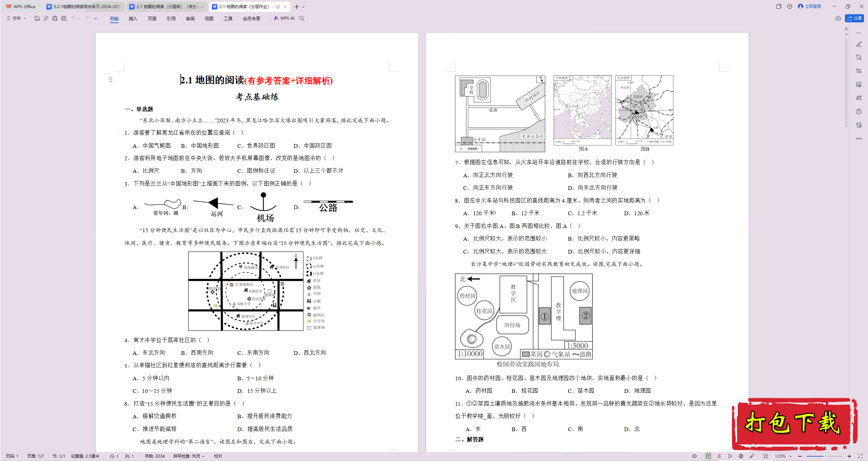Click the highlighter pen icon in status bar
Screen dimensions: 868x461
click(x=752, y=456)
